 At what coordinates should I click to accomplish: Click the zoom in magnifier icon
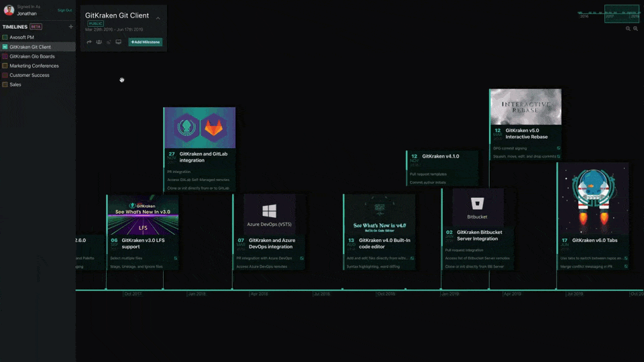point(636,29)
